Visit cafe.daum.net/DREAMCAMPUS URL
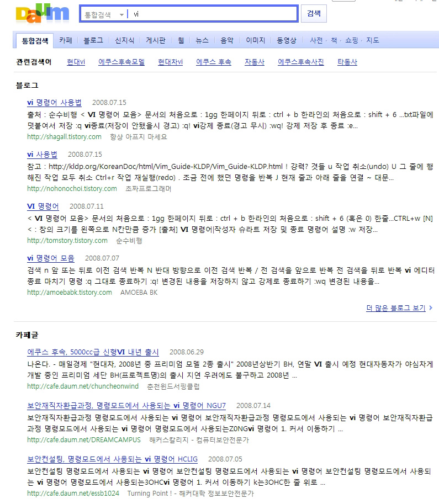 [84, 440]
